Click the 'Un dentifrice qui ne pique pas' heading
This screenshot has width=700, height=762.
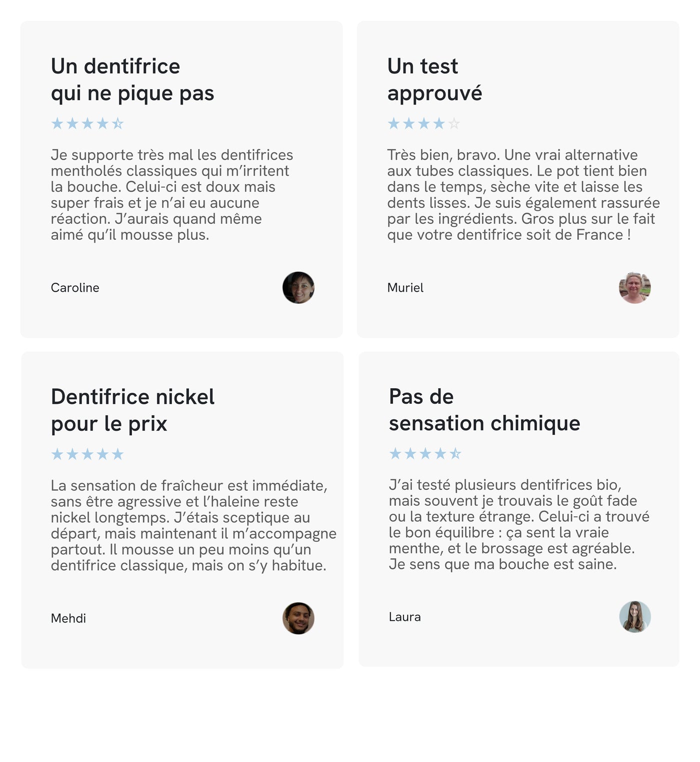[132, 80]
